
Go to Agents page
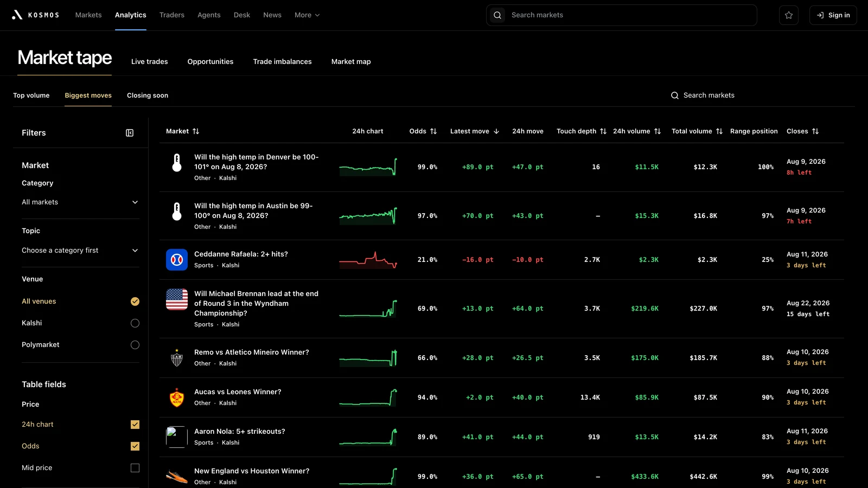(209, 15)
